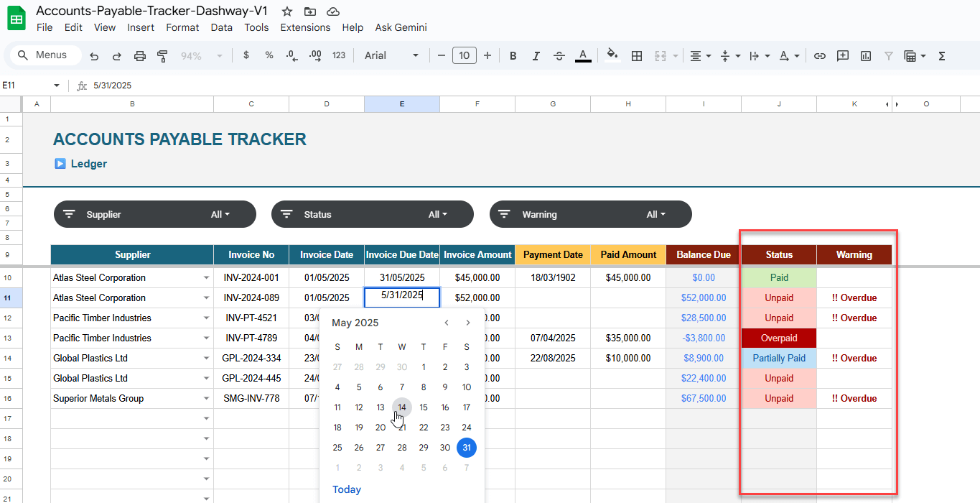This screenshot has width=980, height=503.
Task: Toggle bold formatting
Action: point(513,56)
